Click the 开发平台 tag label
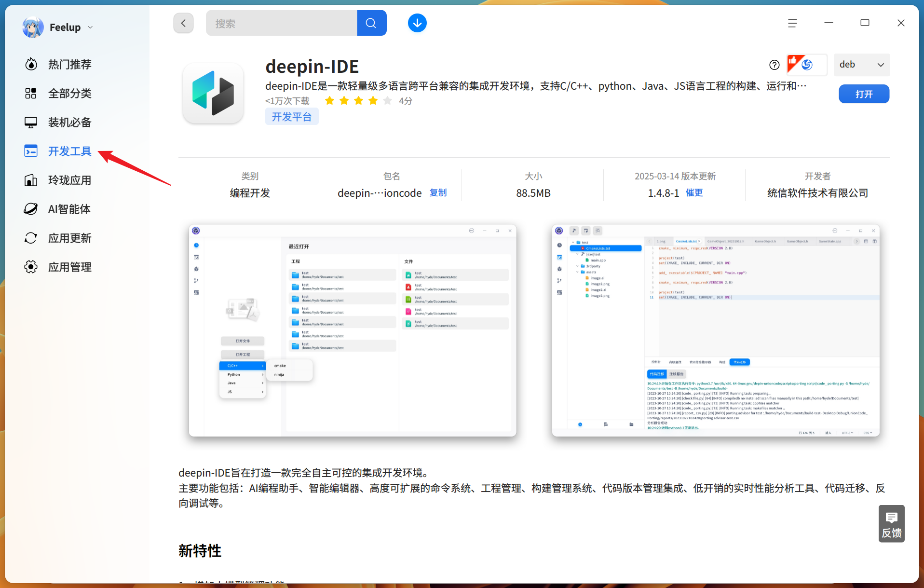 [x=292, y=117]
